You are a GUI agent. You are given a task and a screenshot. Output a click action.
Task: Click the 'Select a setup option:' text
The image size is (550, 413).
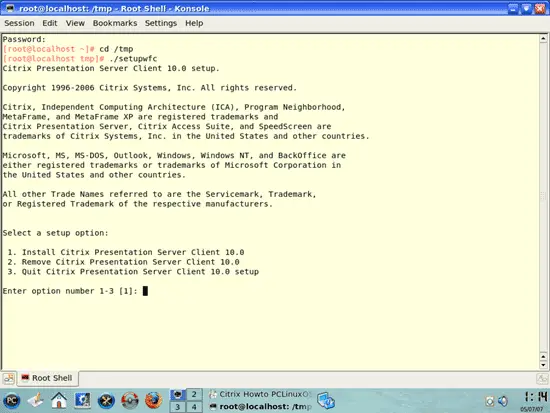coord(55,233)
